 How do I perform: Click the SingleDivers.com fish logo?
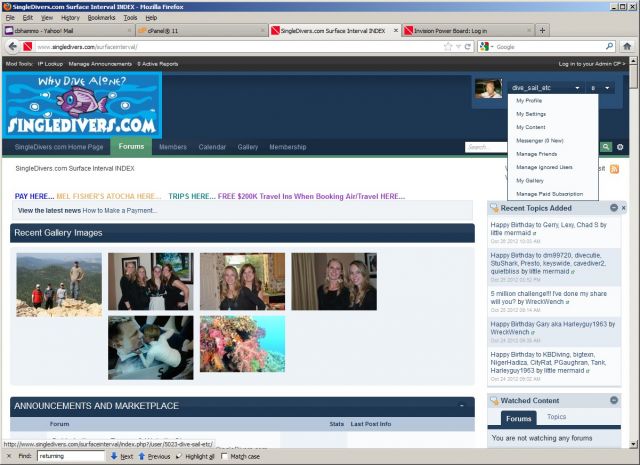pos(82,105)
